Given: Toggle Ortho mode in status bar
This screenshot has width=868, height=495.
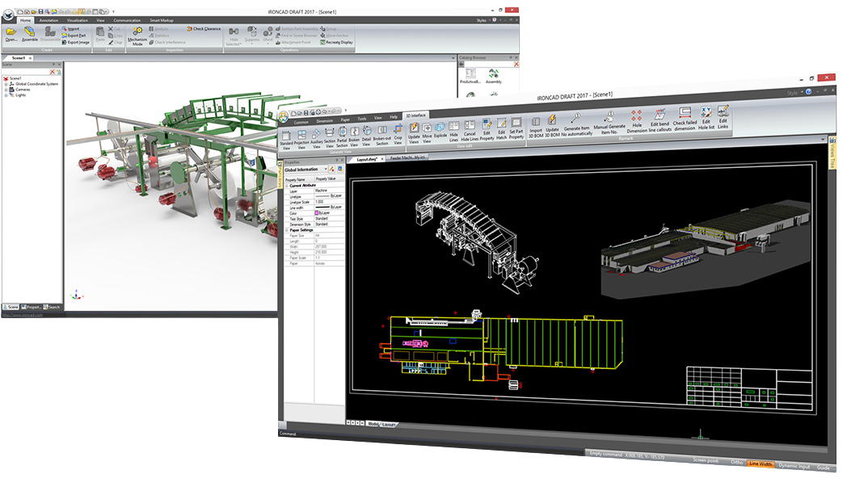Looking at the screenshot, I should [x=737, y=463].
